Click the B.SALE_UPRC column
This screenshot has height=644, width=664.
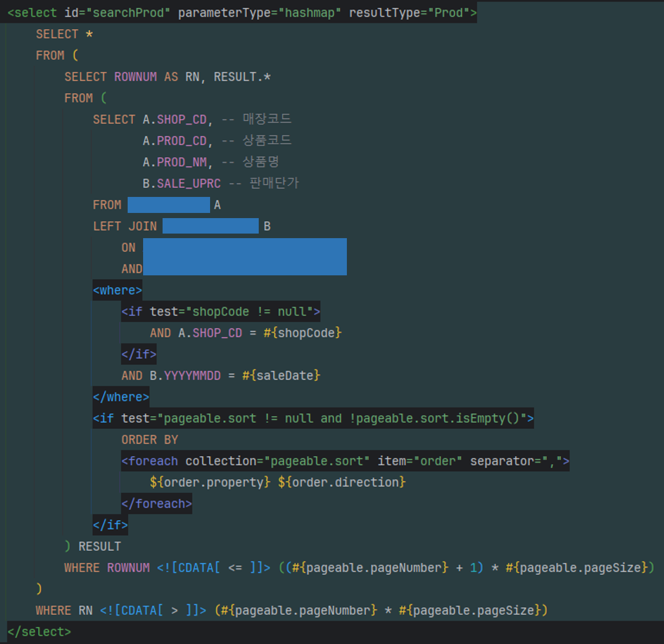tap(181, 184)
